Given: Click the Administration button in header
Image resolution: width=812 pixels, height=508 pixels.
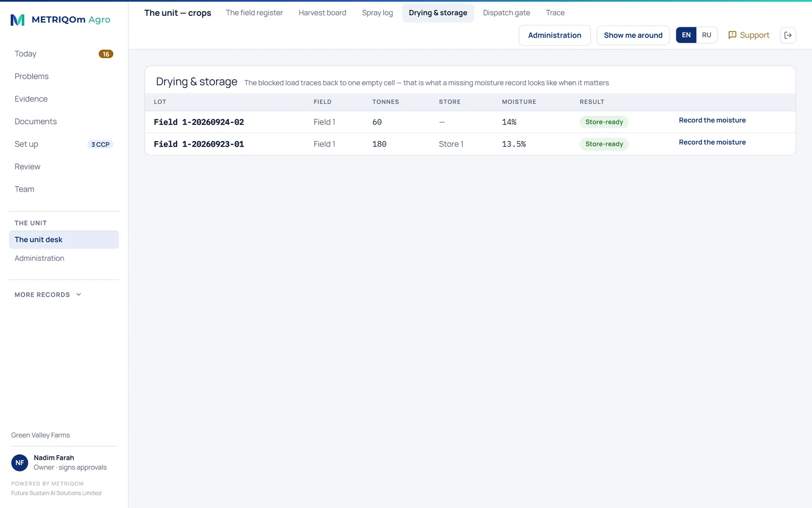Looking at the screenshot, I should [555, 35].
